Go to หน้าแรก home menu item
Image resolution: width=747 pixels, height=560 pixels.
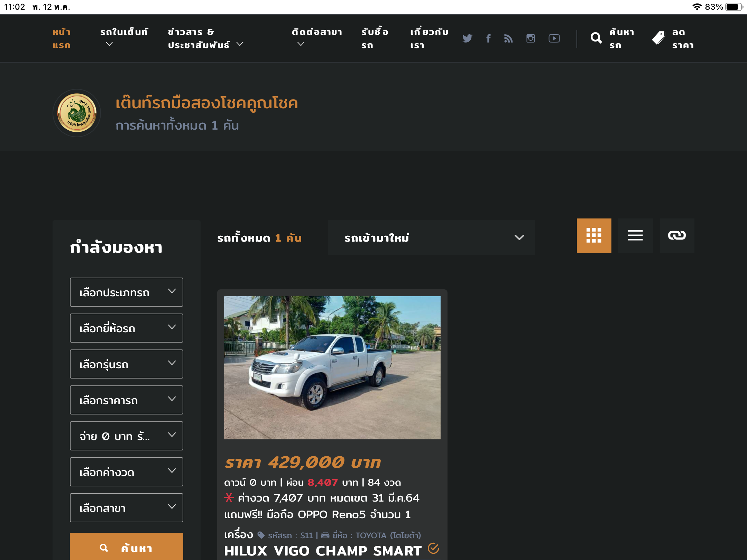(62, 38)
